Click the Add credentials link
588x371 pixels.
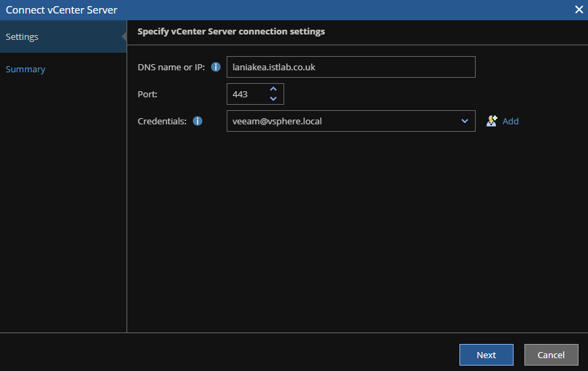click(510, 121)
